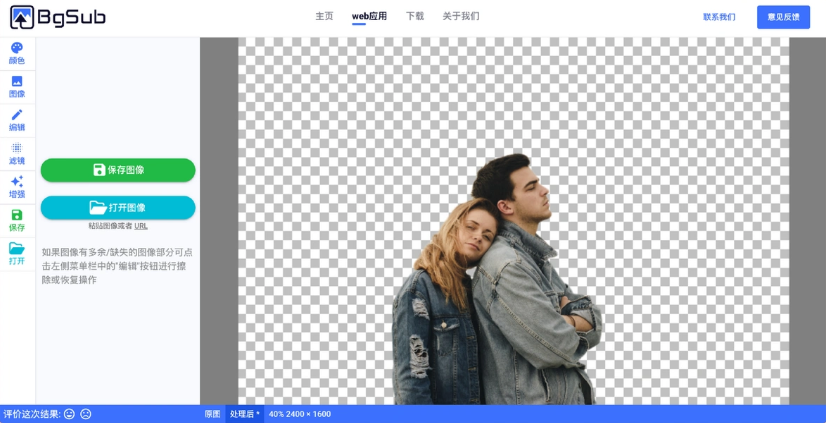The height and width of the screenshot is (423, 826).
Task: Select the 编辑 (edit) pencil tool
Action: pyautogui.click(x=17, y=120)
